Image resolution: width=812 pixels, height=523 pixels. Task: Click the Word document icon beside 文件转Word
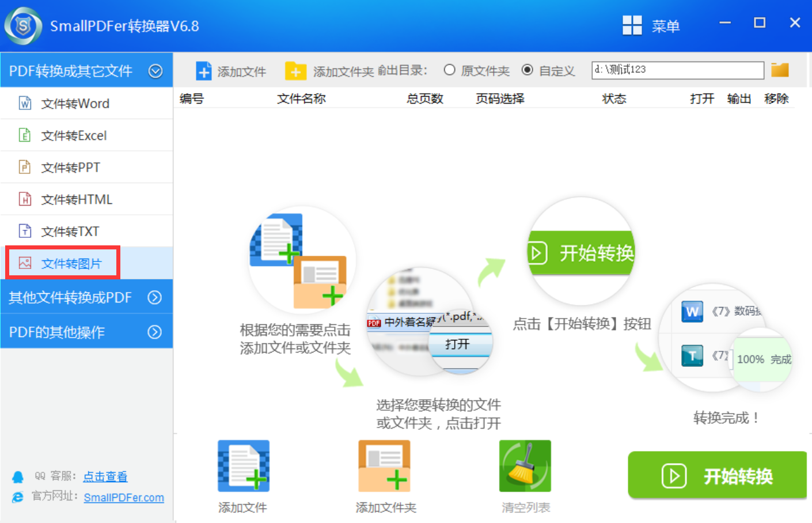pyautogui.click(x=25, y=103)
